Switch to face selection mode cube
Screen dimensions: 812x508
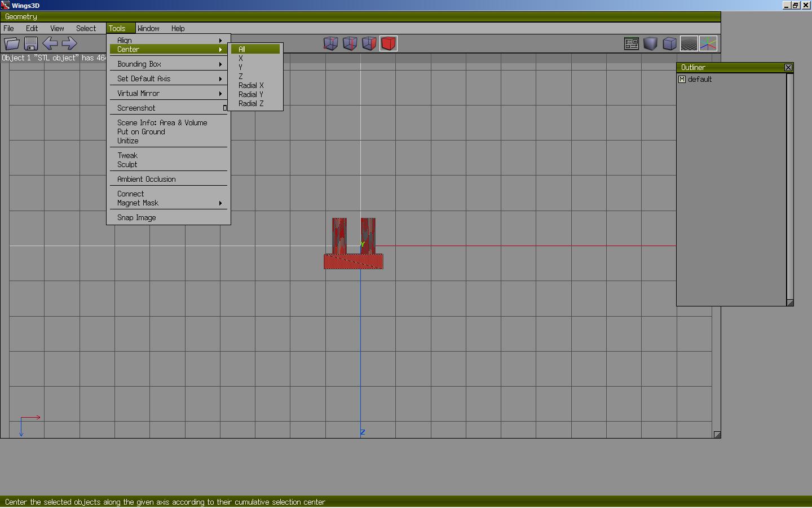point(369,43)
